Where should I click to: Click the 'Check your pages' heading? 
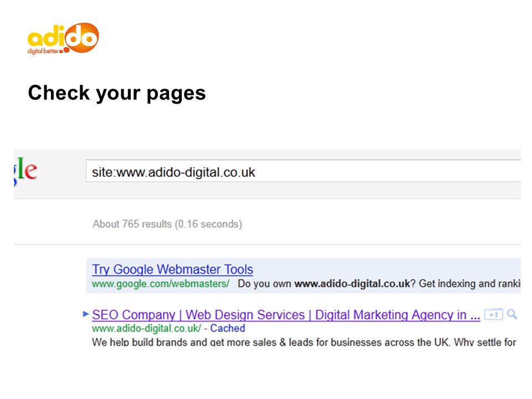point(117,93)
